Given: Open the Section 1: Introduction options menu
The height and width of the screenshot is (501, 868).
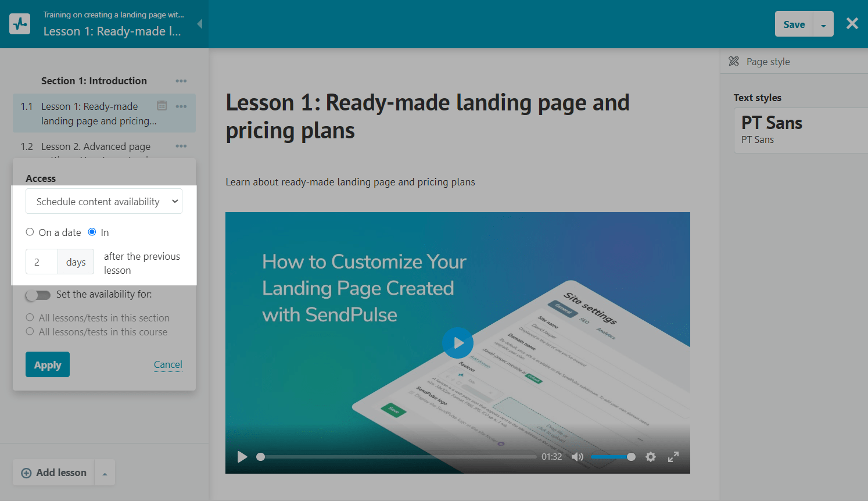Looking at the screenshot, I should coord(181,81).
